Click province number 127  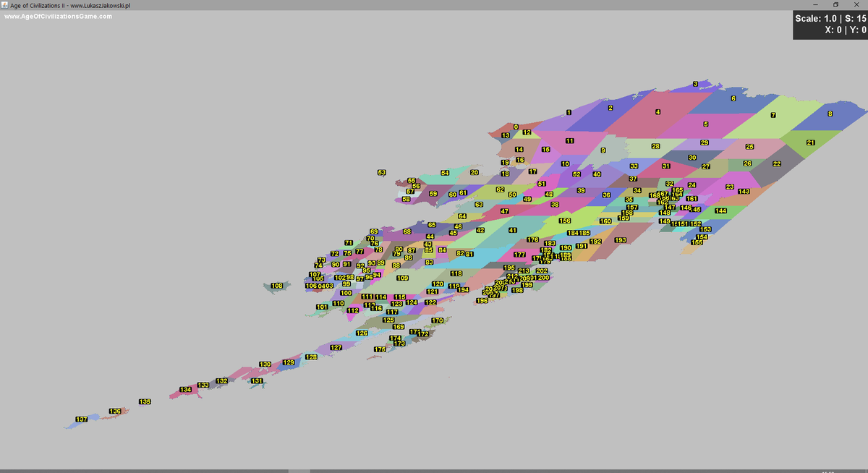tap(336, 348)
